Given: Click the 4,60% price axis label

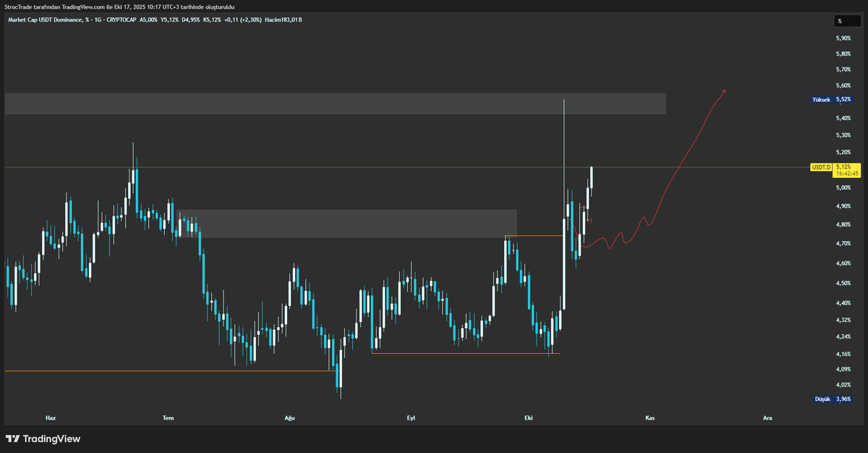Looking at the screenshot, I should pyautogui.click(x=843, y=263).
